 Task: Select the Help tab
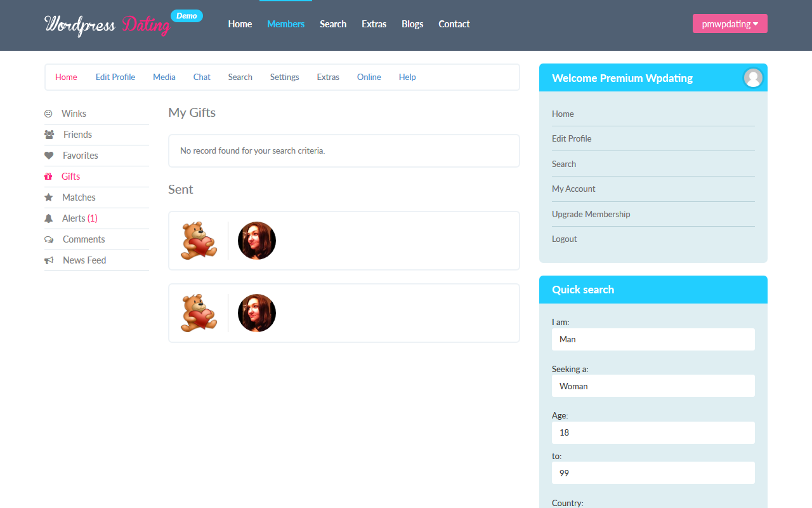pos(407,77)
